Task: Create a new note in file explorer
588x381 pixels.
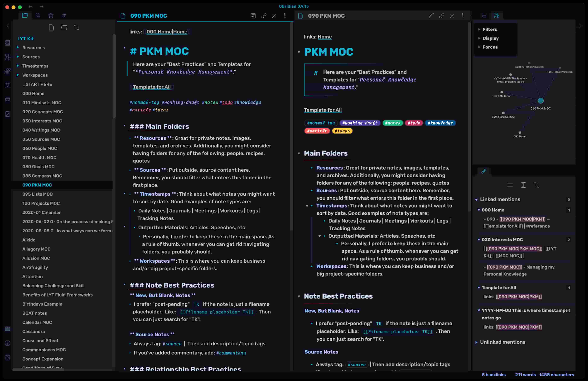Action: point(51,27)
